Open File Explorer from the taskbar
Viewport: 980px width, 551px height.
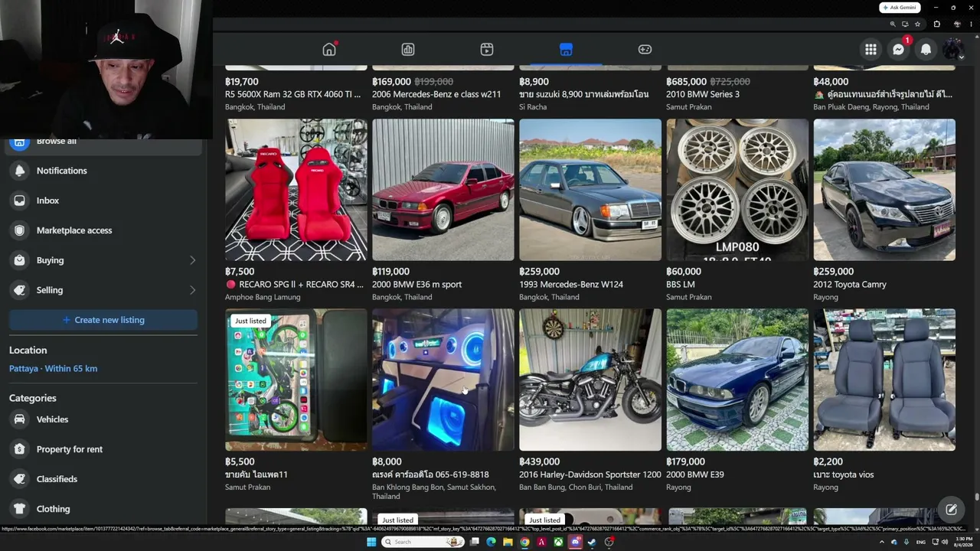pyautogui.click(x=508, y=542)
